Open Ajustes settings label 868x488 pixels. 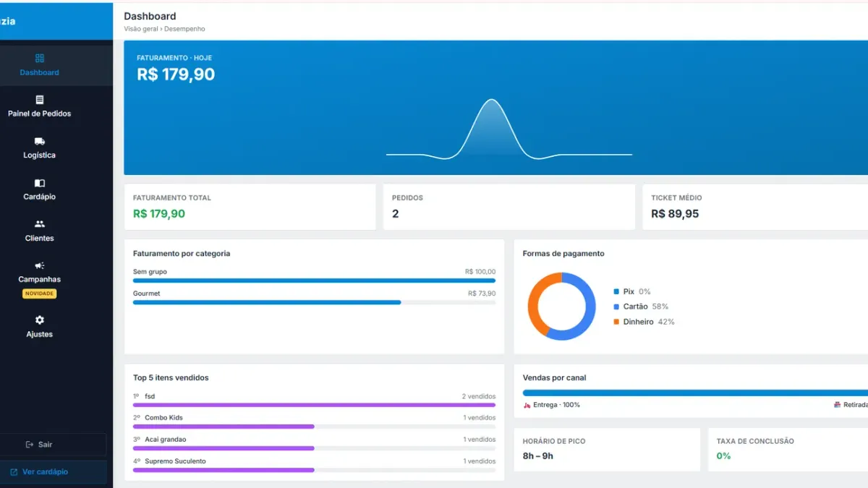coord(40,334)
